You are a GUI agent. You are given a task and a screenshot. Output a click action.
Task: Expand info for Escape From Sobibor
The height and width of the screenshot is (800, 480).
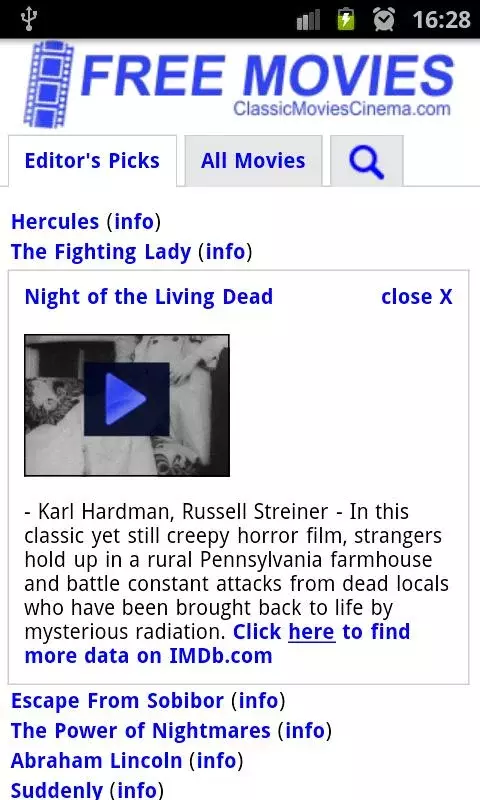pos(258,701)
